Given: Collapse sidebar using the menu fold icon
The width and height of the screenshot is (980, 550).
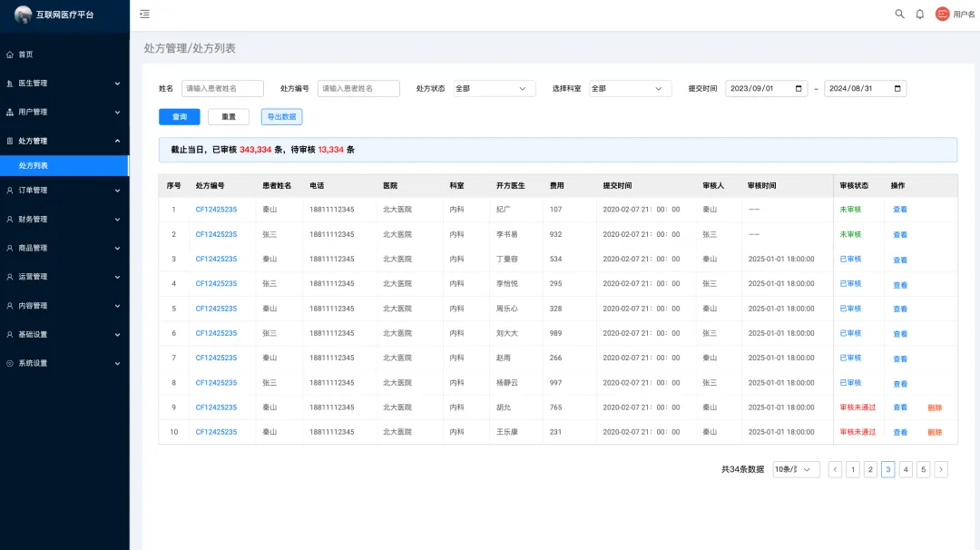Looking at the screenshot, I should [x=144, y=14].
